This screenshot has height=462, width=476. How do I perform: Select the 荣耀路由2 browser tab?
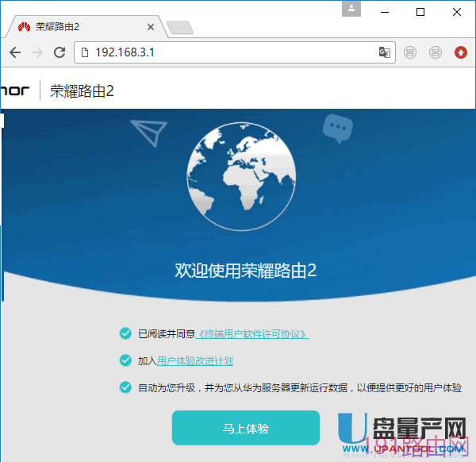[x=86, y=27]
